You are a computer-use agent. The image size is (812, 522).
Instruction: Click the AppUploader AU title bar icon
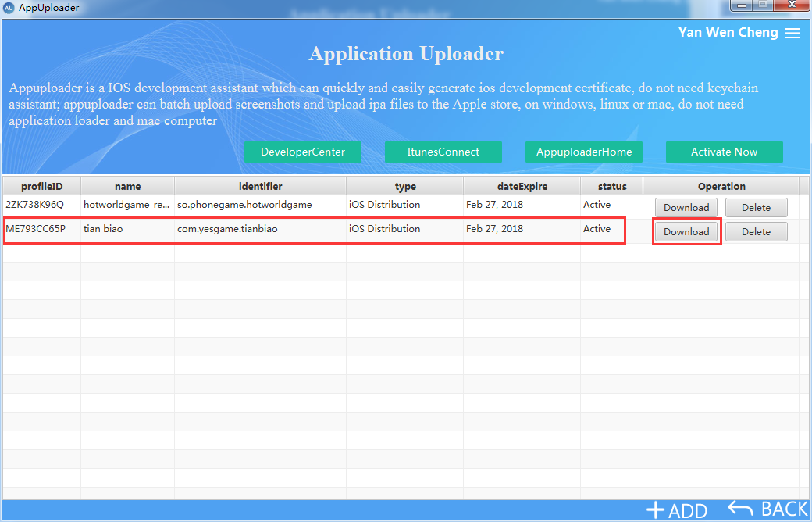pyautogui.click(x=9, y=8)
